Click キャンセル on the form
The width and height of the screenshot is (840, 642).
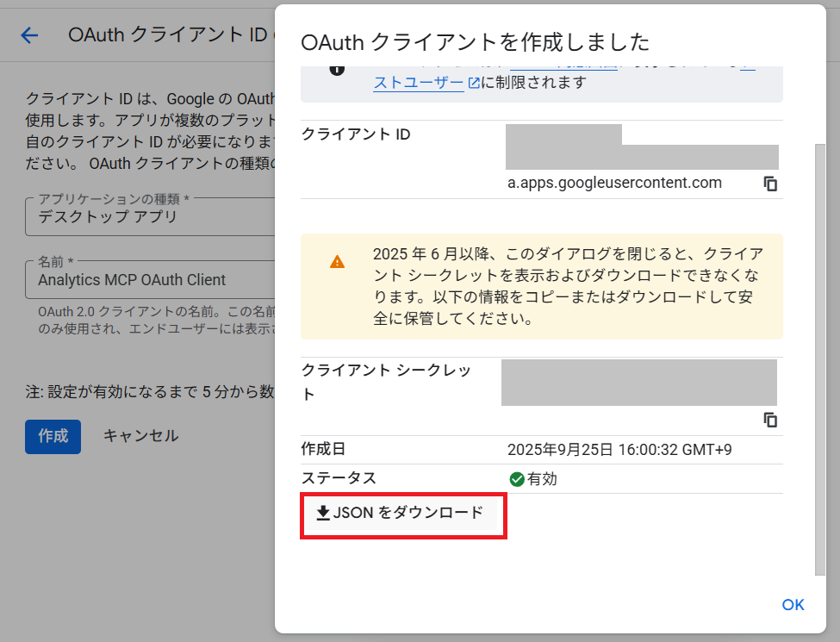click(140, 436)
